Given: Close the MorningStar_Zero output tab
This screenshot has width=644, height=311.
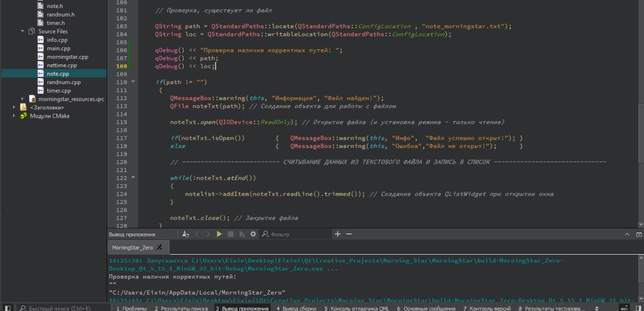Looking at the screenshot, I should pos(160,248).
